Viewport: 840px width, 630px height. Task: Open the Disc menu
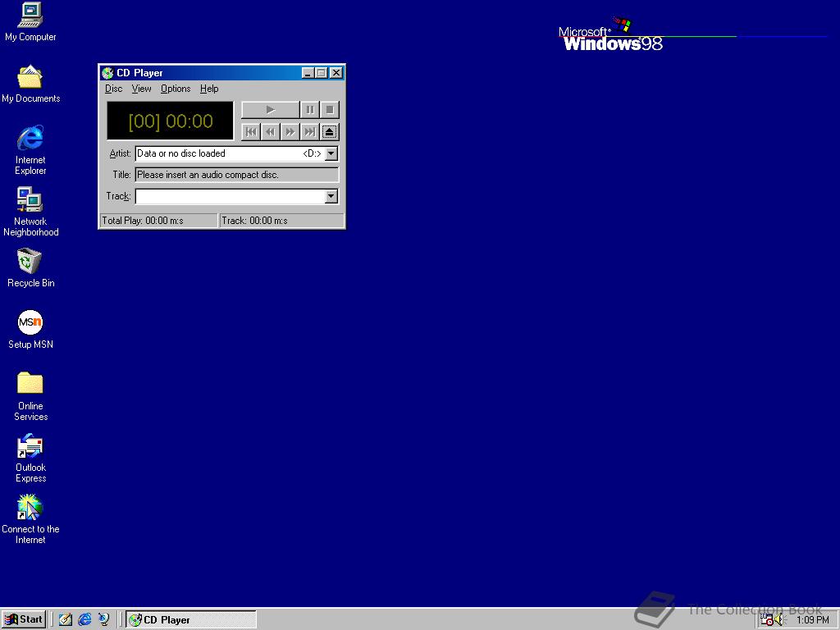tap(113, 89)
